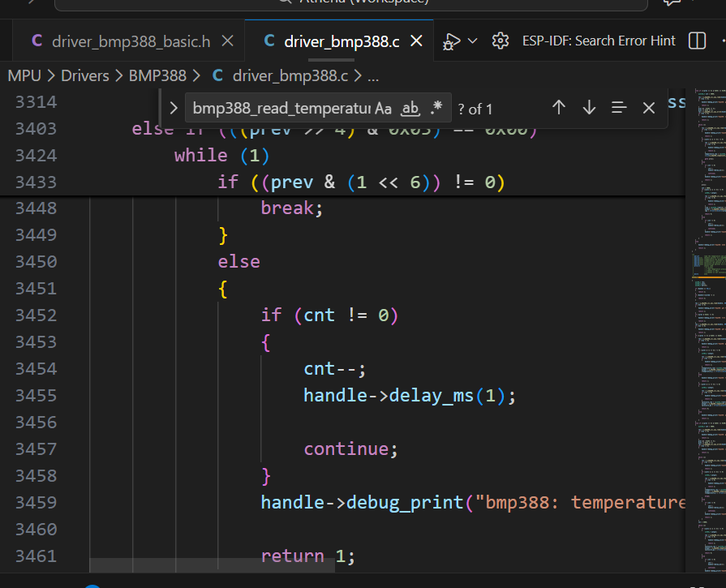This screenshot has height=588, width=726.
Task: Click the horizontal scrollbar at editor bottom
Action: tap(211, 564)
